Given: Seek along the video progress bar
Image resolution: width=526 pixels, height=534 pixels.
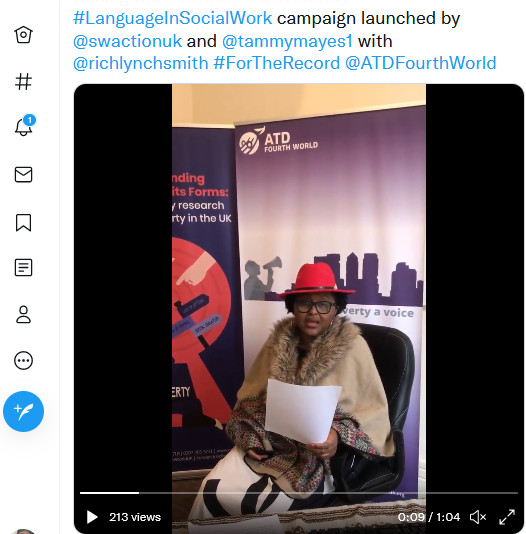Looking at the screenshot, I should [x=299, y=493].
